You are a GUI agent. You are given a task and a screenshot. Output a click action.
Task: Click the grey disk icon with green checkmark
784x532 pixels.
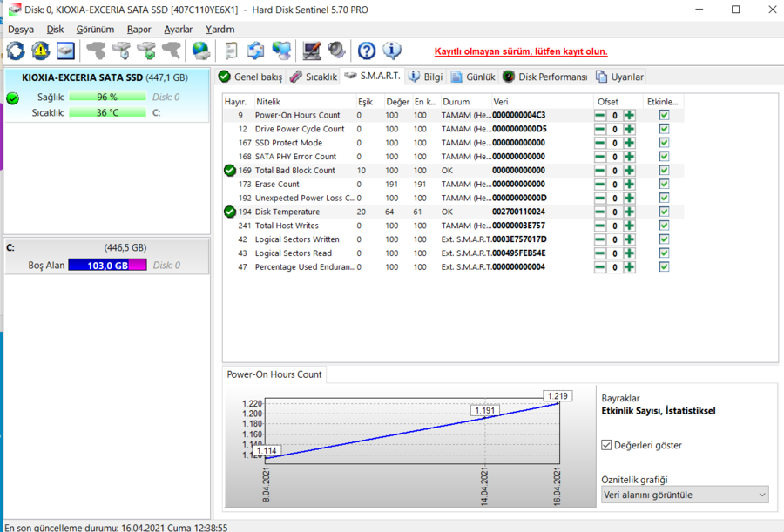point(146,51)
